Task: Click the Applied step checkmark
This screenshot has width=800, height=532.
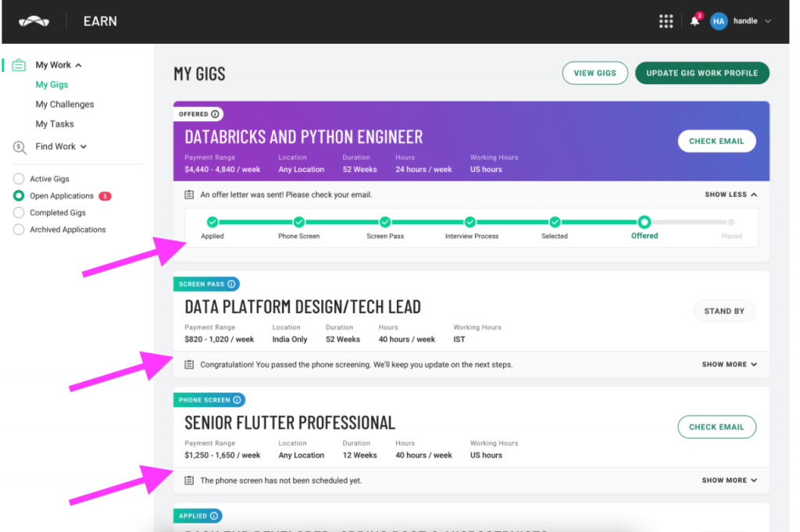Action: click(x=212, y=222)
